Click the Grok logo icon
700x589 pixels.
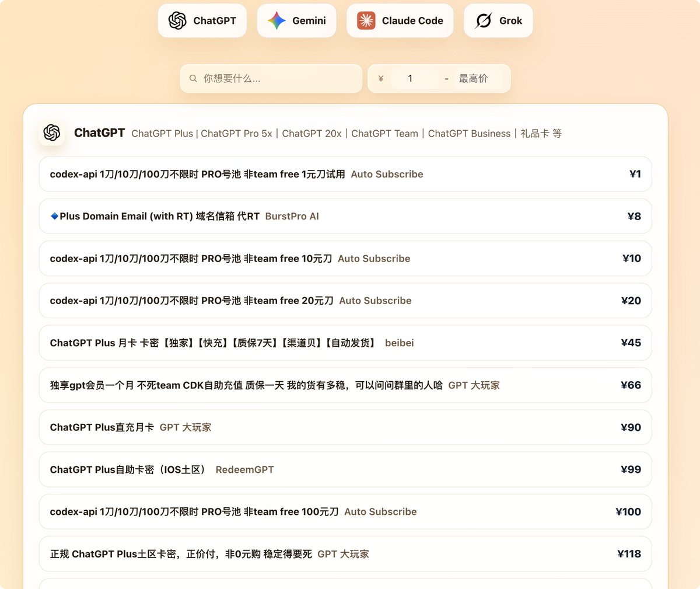coord(484,20)
